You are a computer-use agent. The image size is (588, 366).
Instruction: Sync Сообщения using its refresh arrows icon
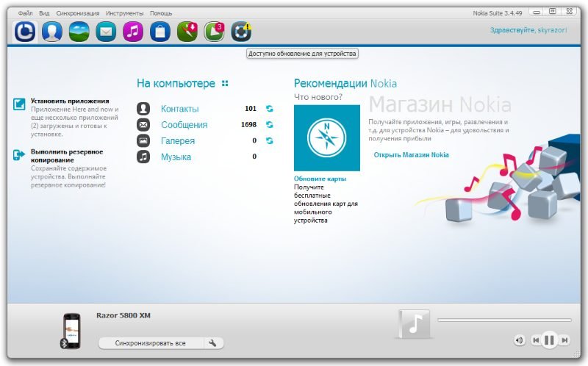[x=270, y=125]
